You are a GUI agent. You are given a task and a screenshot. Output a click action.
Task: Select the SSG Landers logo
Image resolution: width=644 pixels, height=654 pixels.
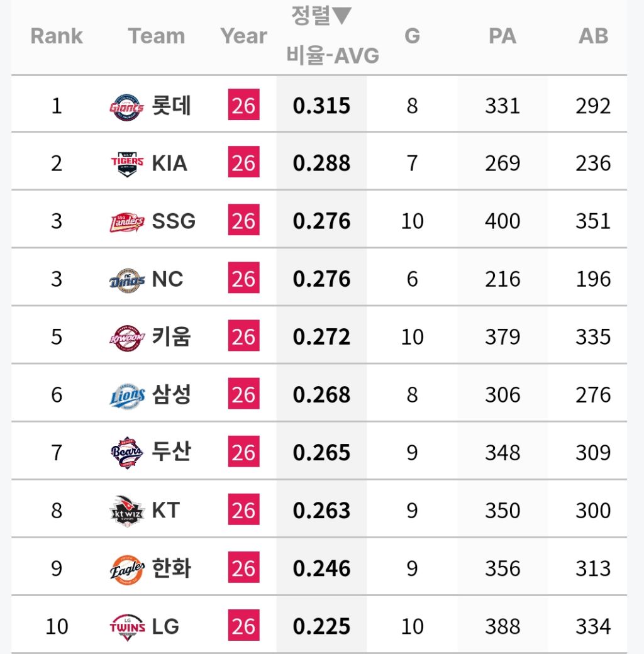pyautogui.click(x=127, y=223)
